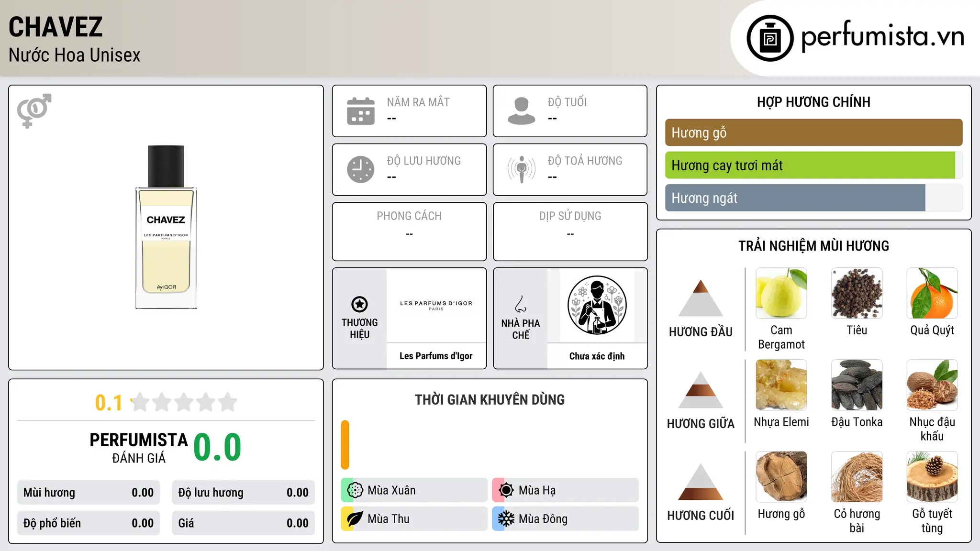Select the Hương ngát accord bar
The width and height of the screenshot is (980, 551).
(x=813, y=198)
